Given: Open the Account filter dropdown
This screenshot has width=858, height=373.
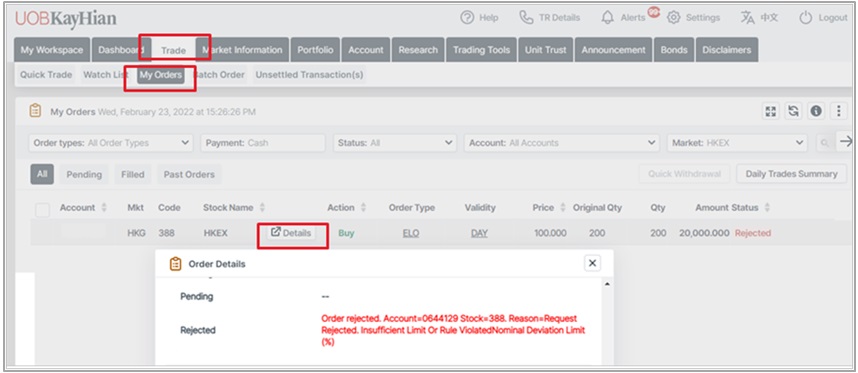Looking at the screenshot, I should [x=562, y=143].
